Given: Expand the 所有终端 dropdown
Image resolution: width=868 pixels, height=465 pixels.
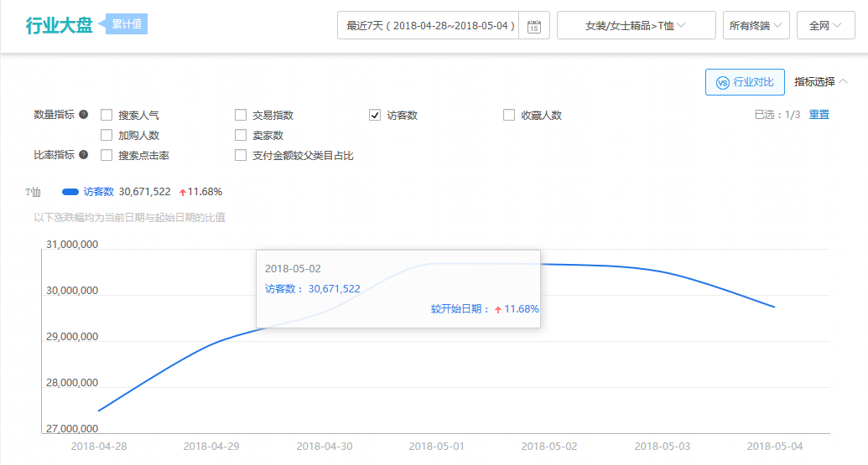Looking at the screenshot, I should [x=756, y=25].
